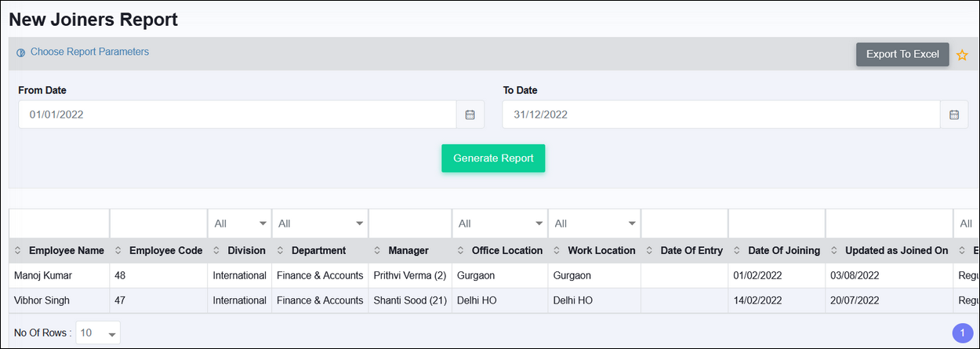This screenshot has width=980, height=349.
Task: Open the Office Location filter dropdown
Action: pyautogui.click(x=499, y=224)
